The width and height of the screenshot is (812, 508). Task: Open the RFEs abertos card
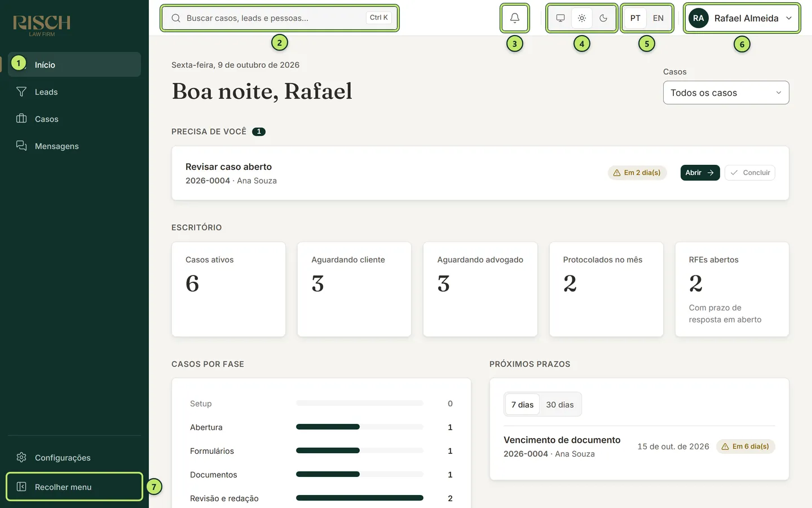[x=732, y=290]
